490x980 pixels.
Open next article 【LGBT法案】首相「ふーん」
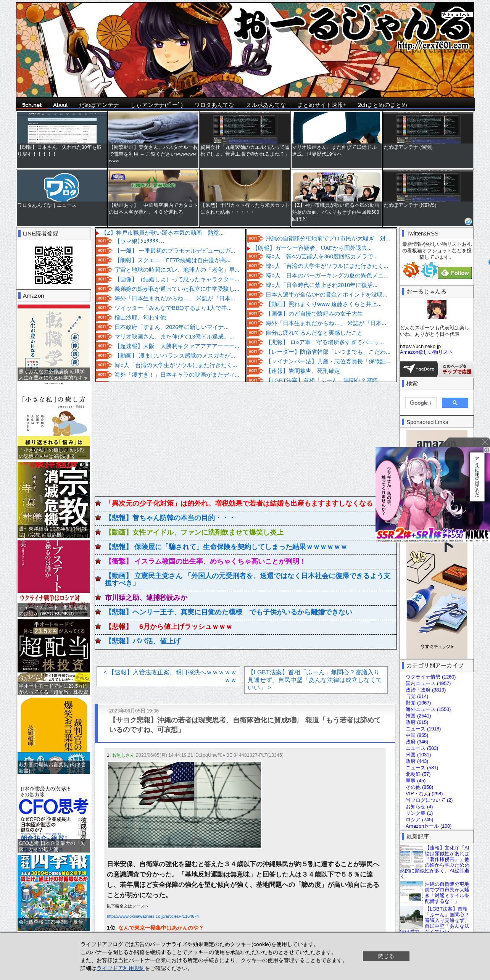pos(316,680)
